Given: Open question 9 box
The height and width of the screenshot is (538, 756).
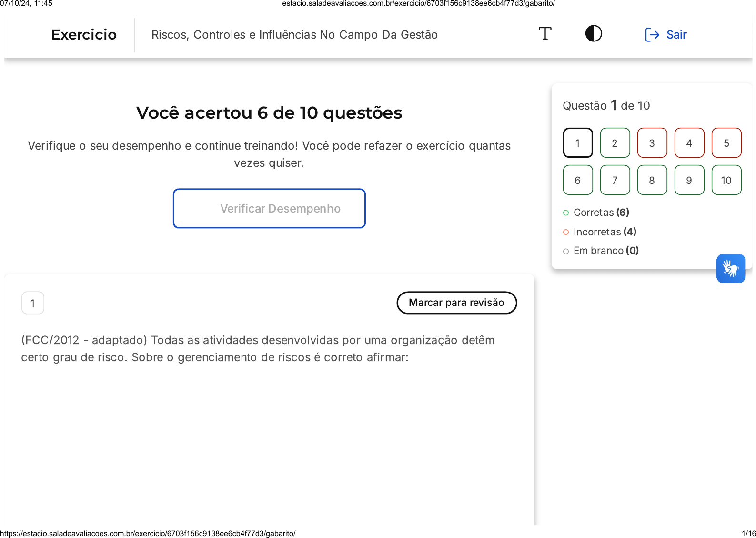Looking at the screenshot, I should click(x=689, y=180).
